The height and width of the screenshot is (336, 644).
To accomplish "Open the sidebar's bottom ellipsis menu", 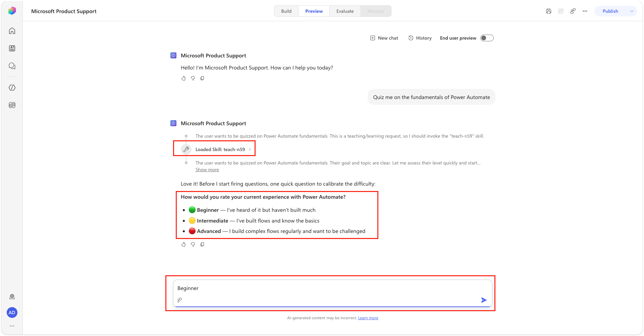I will (12, 326).
